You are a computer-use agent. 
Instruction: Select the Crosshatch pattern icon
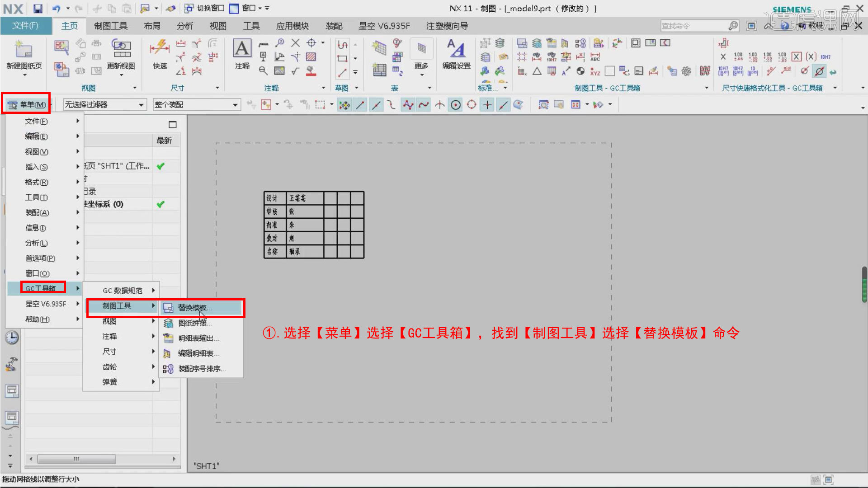[x=311, y=57]
